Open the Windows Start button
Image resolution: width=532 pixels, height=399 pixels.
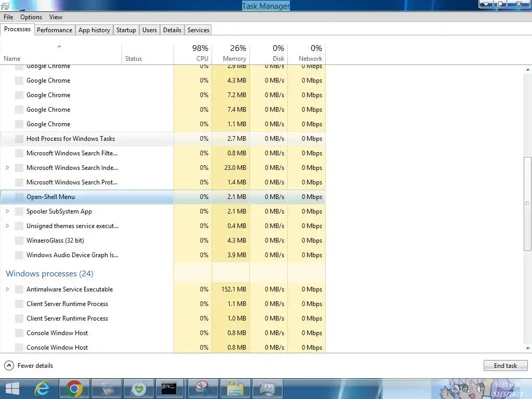(x=12, y=389)
